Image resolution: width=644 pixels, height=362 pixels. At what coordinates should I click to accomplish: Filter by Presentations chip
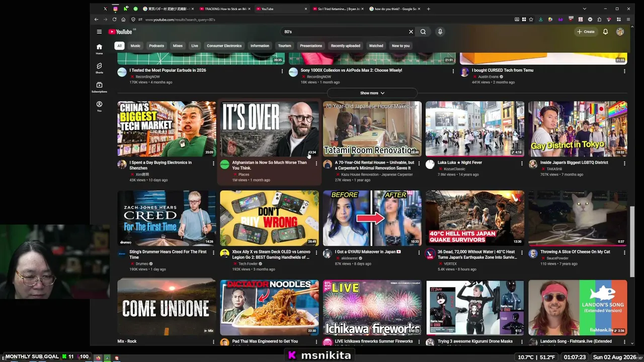click(x=311, y=46)
